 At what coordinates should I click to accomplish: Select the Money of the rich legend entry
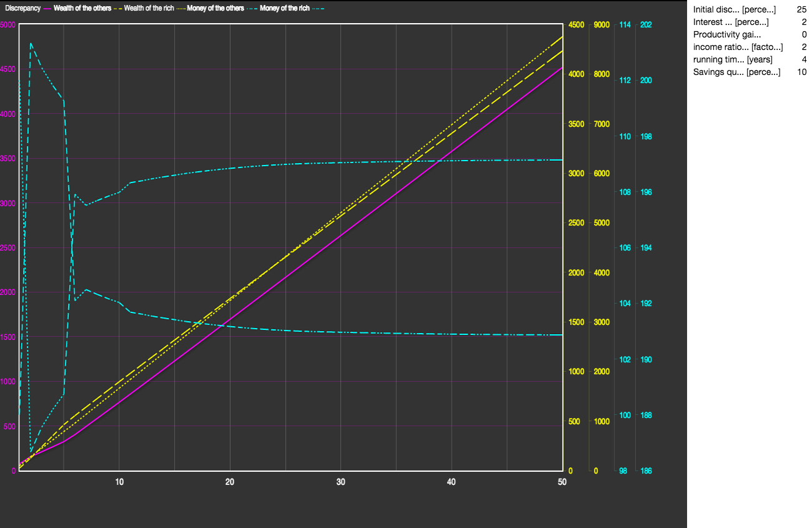[285, 9]
